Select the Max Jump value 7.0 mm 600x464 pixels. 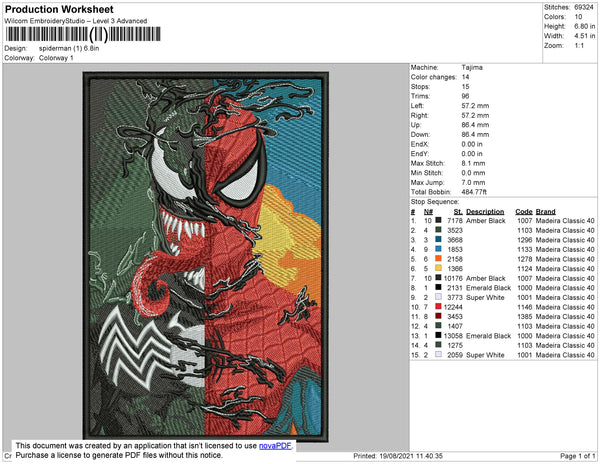[x=473, y=182]
